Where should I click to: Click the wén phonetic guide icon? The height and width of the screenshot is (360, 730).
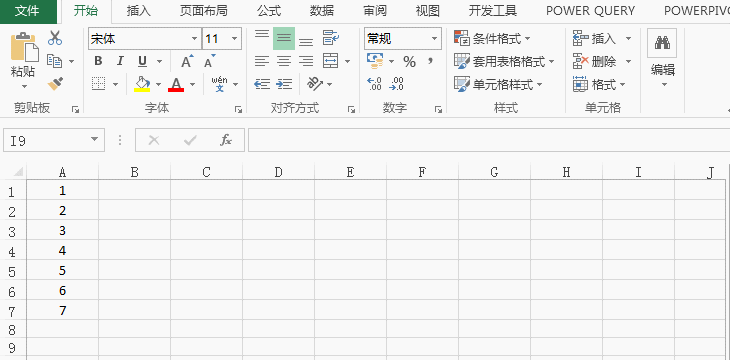coord(219,84)
